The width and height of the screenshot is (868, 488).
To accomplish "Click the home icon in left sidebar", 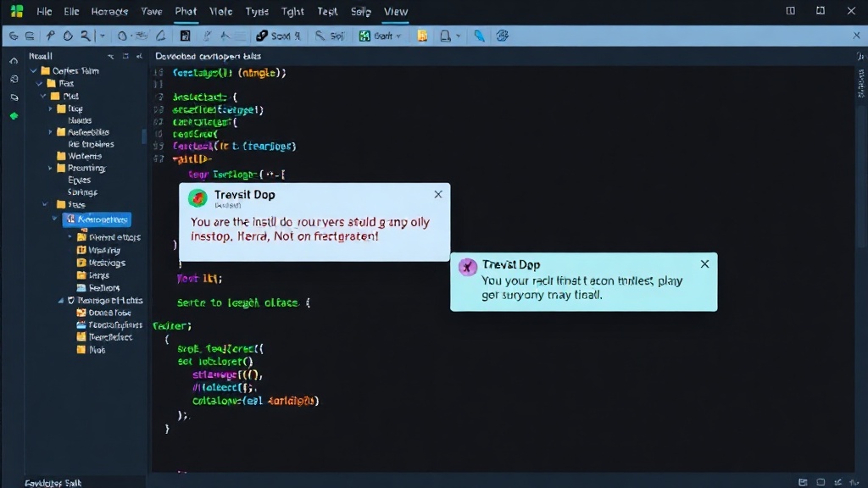I will (14, 61).
